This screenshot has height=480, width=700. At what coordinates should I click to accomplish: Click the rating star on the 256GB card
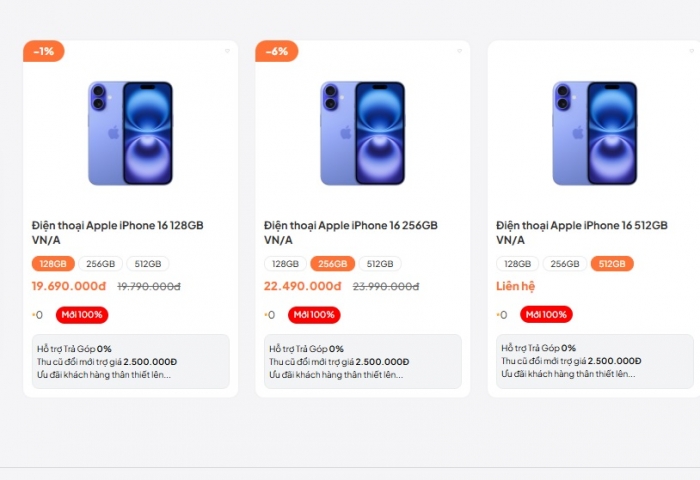coord(267,315)
